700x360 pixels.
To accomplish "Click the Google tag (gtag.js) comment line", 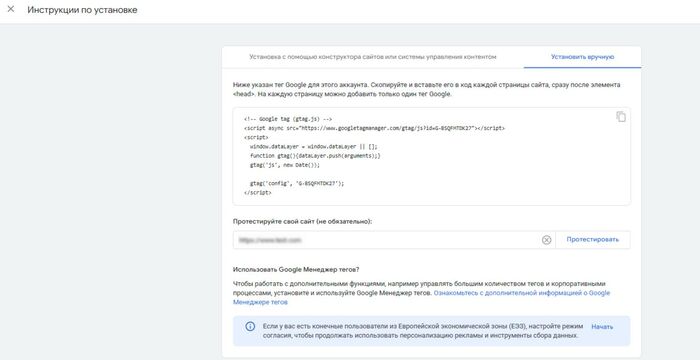I will 288,119.
